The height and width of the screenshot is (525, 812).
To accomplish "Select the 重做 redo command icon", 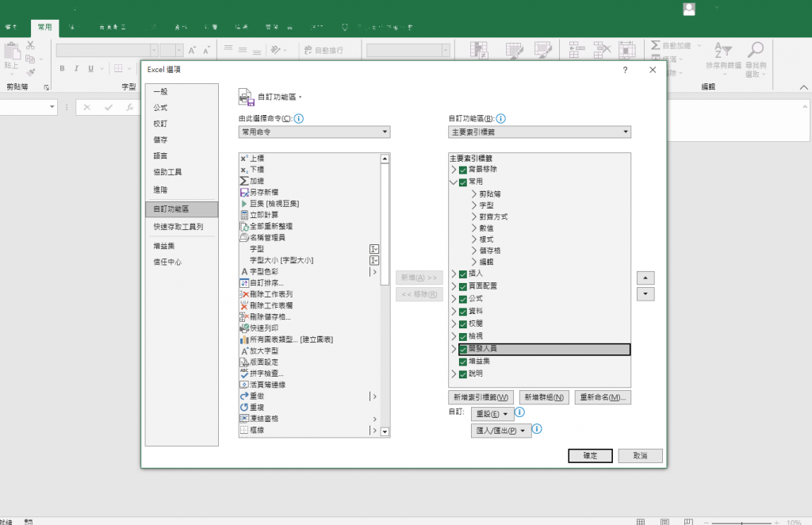I will pyautogui.click(x=244, y=396).
